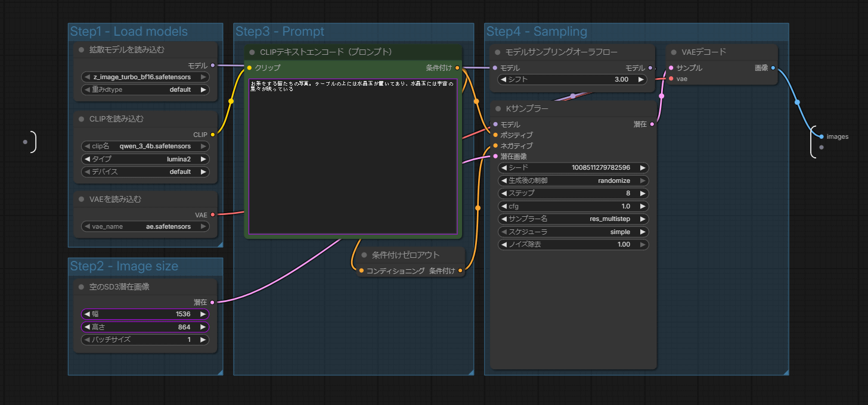Decrease 幅 width using the left arrow
This screenshot has height=405, width=868.
tap(87, 314)
